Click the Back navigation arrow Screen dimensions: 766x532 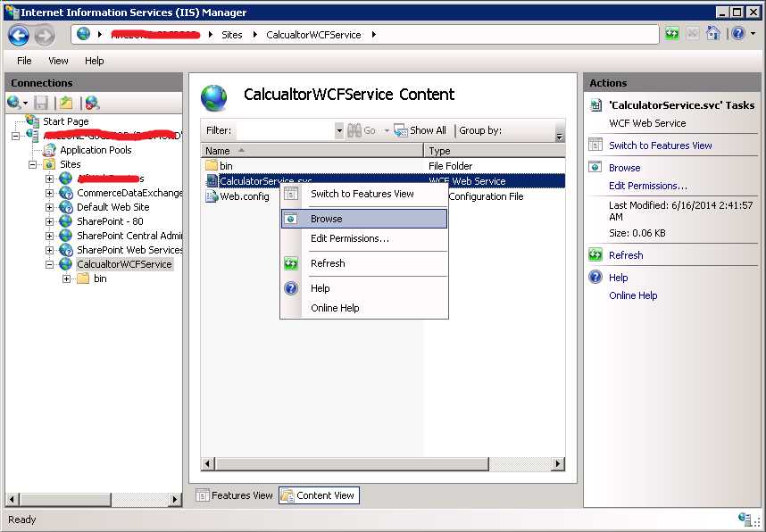click(x=18, y=35)
